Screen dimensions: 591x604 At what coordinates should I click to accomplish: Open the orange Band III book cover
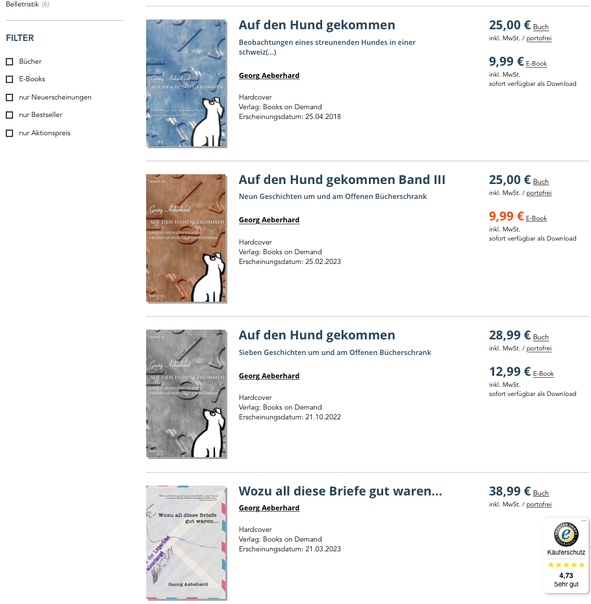click(x=186, y=238)
